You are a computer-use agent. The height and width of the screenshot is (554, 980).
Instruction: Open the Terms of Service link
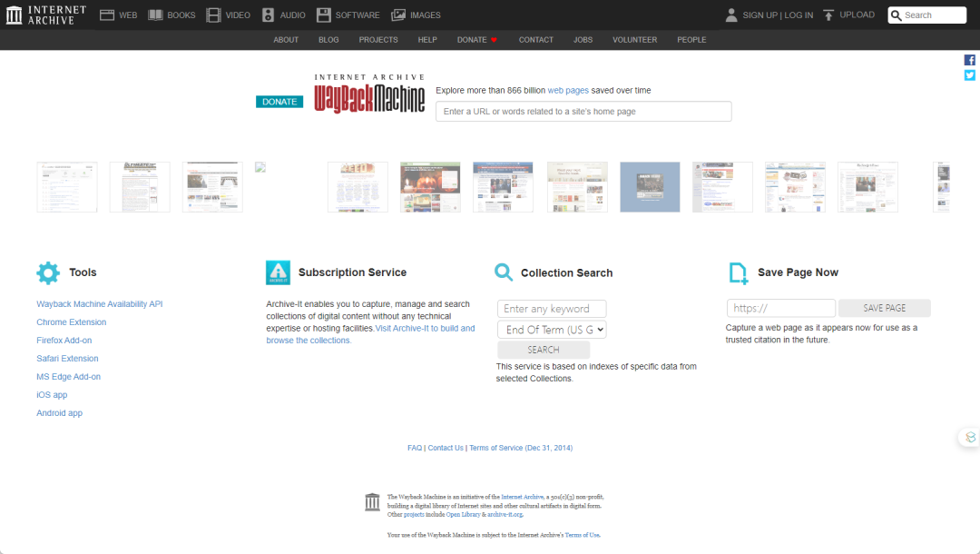[521, 449]
